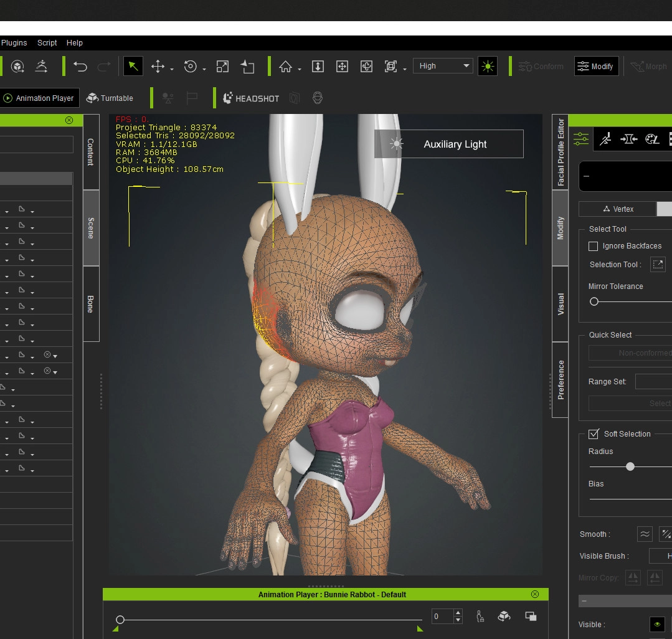Viewport: 672px width, 639px height.
Task: Select the arrow Select tool in toolbar
Action: [133, 66]
